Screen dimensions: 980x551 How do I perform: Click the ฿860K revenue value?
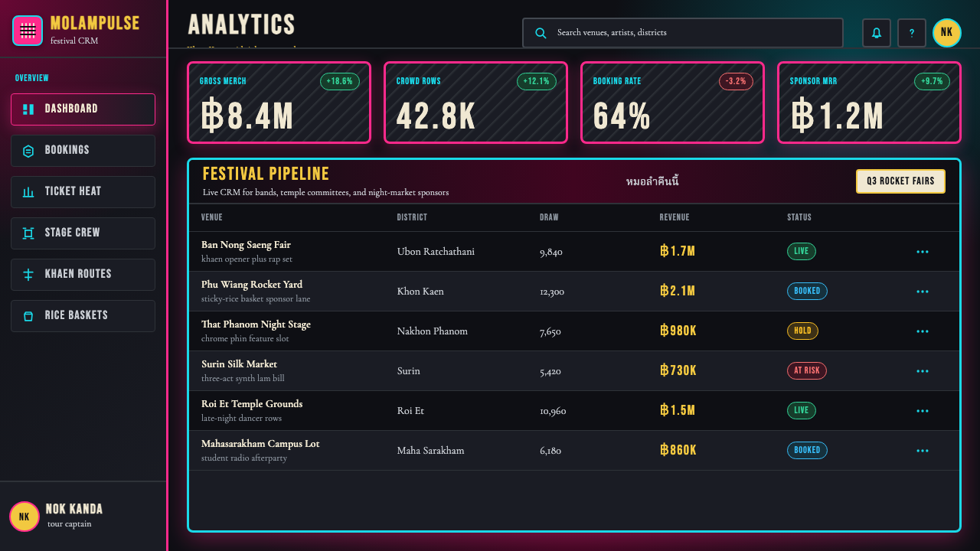[678, 450]
